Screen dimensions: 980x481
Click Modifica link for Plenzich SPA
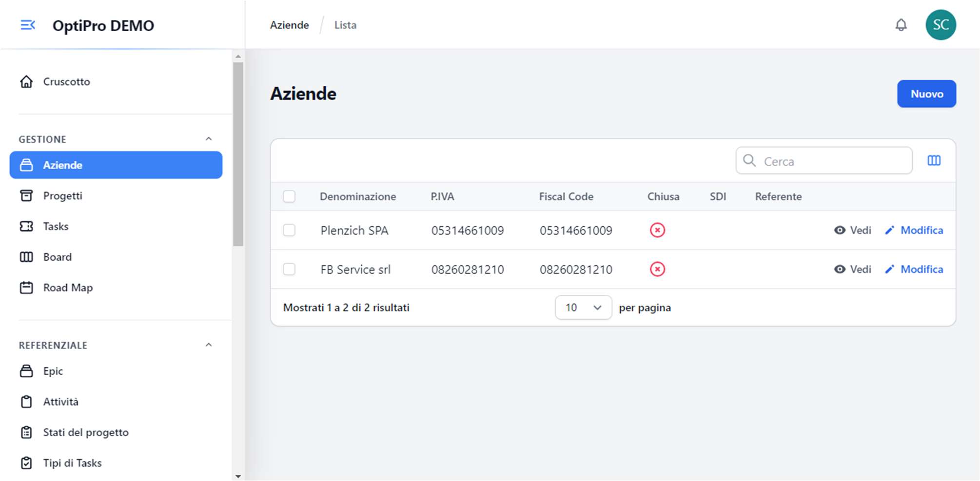(921, 230)
